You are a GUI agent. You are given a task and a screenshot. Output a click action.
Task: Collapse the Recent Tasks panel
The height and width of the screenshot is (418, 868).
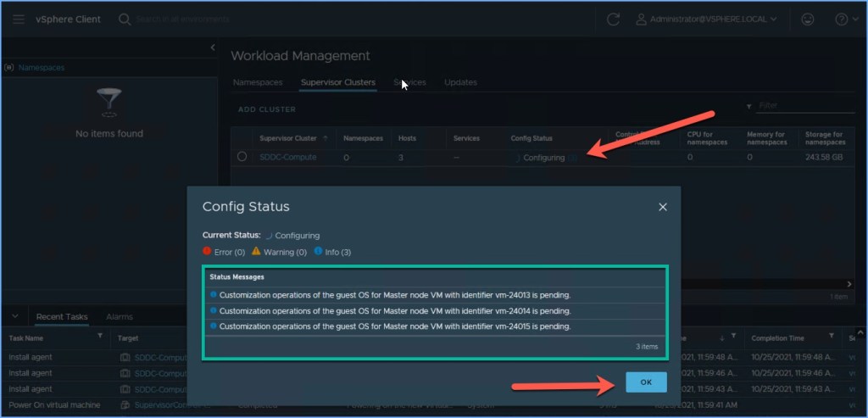coord(15,316)
